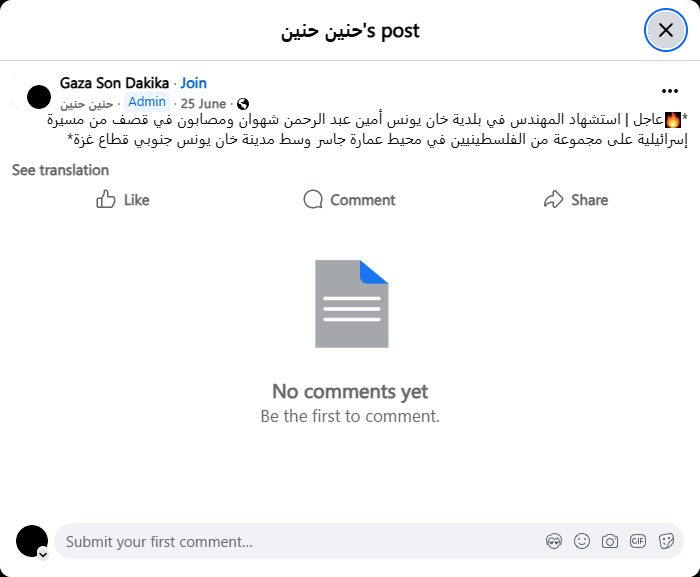Viewport: 700px width, 577px height.
Task: Click the public globe audience icon
Action: [x=243, y=103]
